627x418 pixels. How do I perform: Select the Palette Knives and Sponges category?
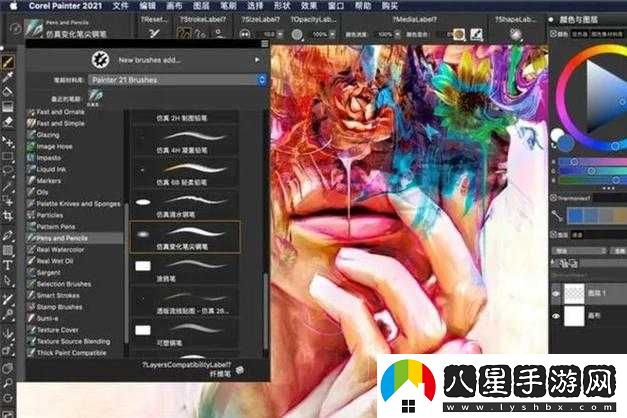(74, 204)
